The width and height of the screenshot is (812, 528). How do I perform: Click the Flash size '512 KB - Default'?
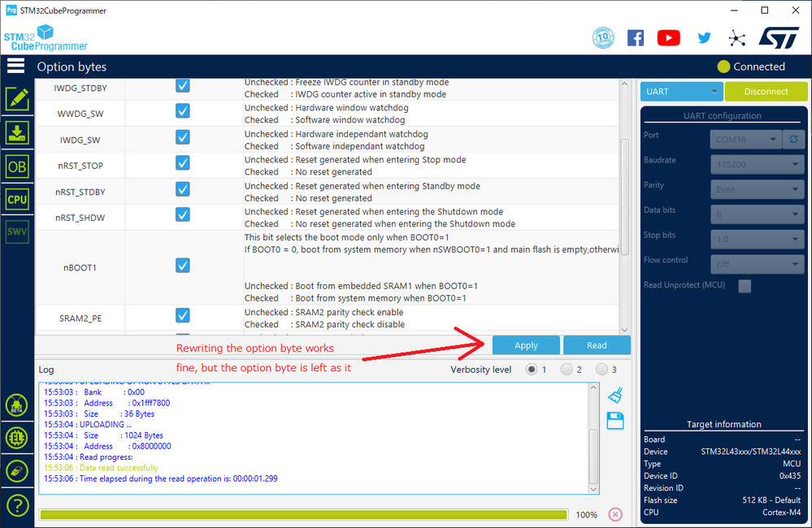tap(771, 500)
